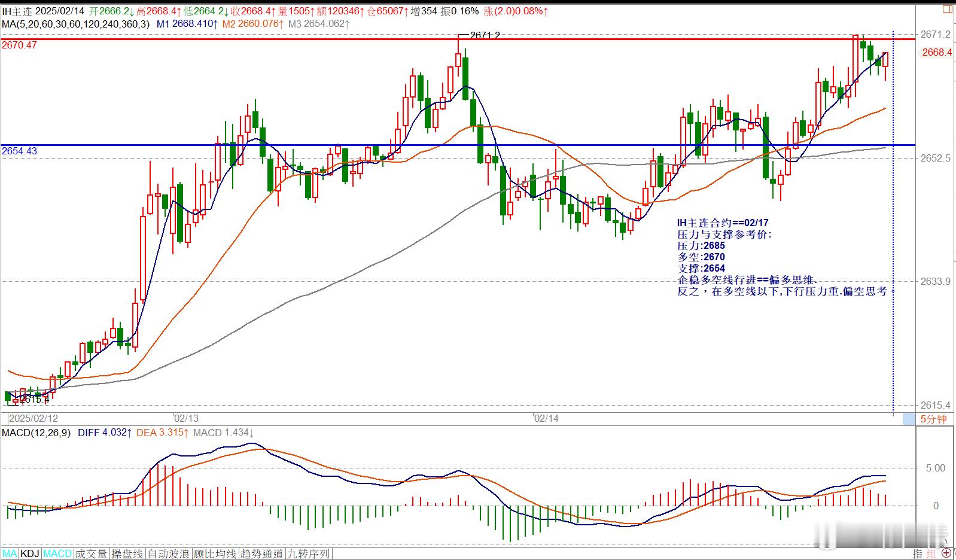Screen dimensions: 956x560
Task: Click the red circled plus icon
Action: tap(946, 554)
